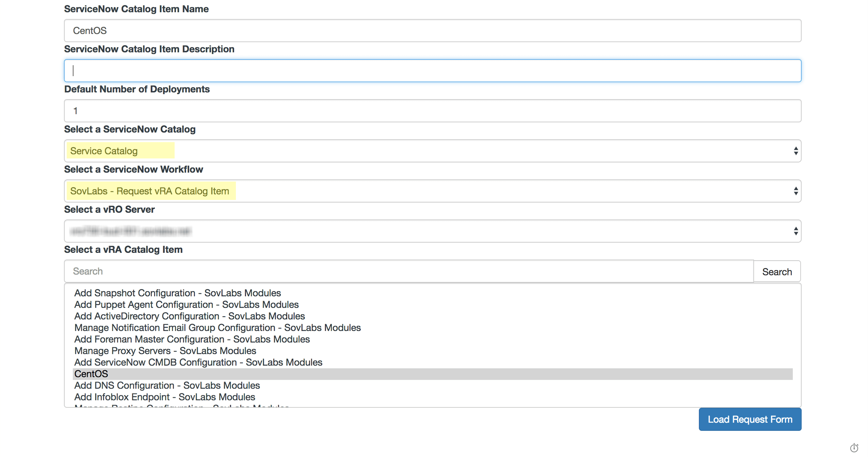Focus the vRA Catalog Item search field
Image resolution: width=868 pixels, height=457 pixels.
[408, 271]
